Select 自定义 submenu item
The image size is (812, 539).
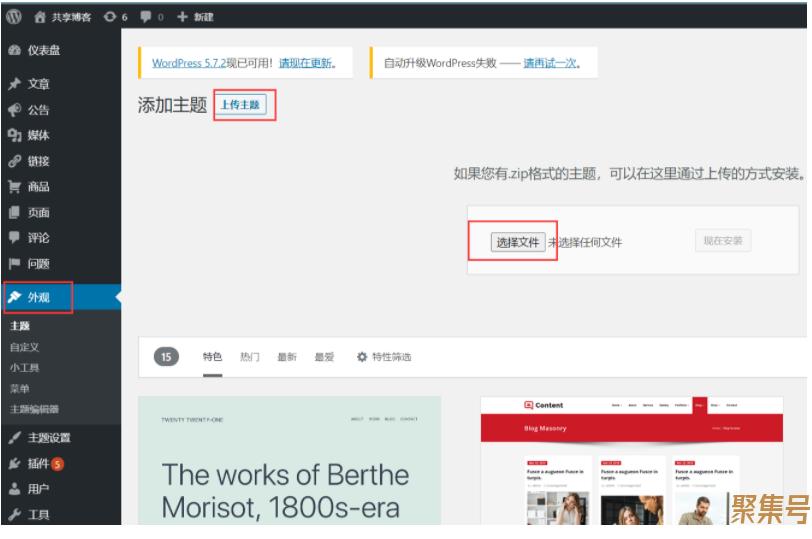coord(24,347)
